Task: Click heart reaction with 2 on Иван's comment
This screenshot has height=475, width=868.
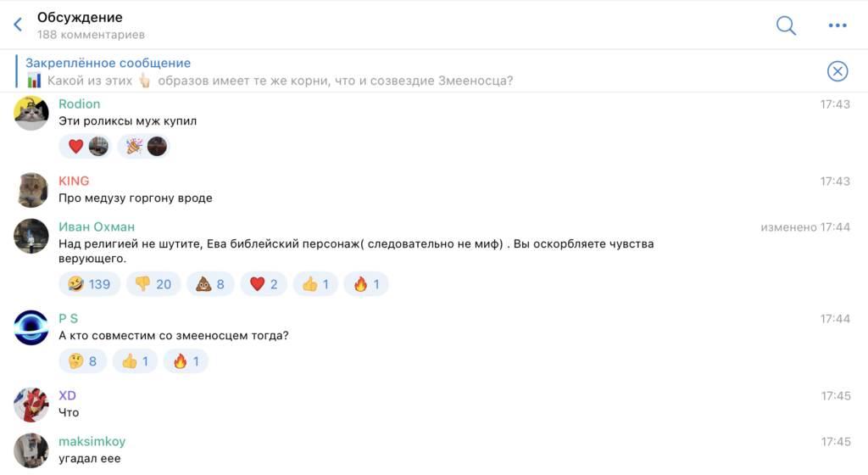Action: [x=263, y=284]
